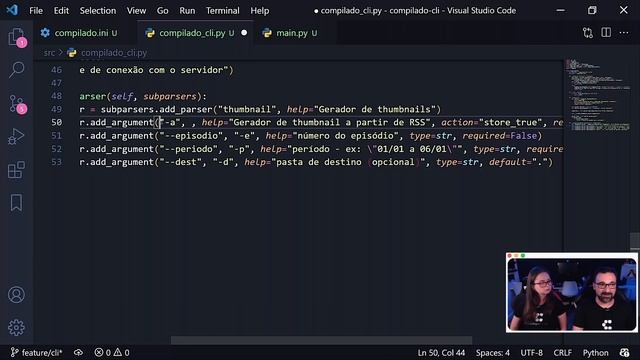Click the feature/cli branch in status bar

point(36,352)
